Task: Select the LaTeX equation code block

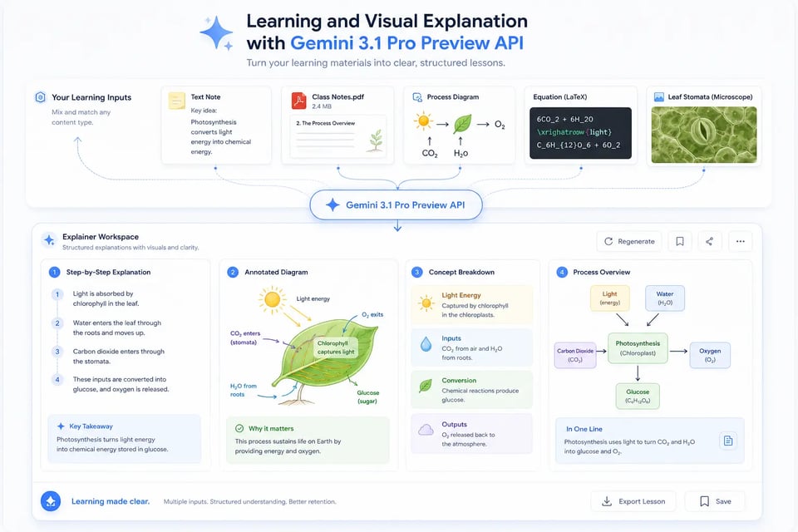Action: point(581,133)
